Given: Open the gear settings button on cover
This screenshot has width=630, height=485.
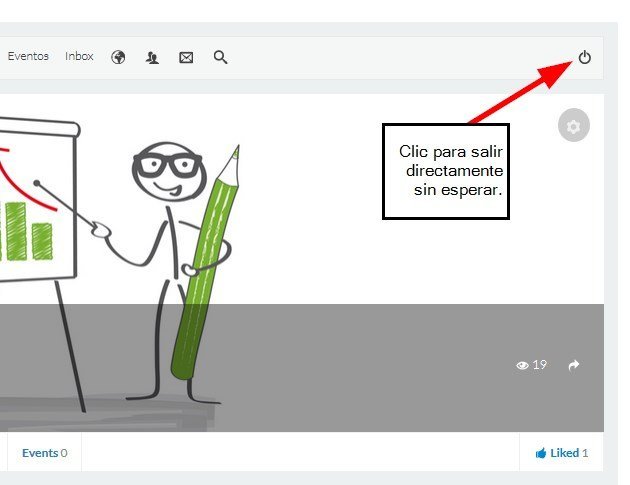Looking at the screenshot, I should click(574, 125).
